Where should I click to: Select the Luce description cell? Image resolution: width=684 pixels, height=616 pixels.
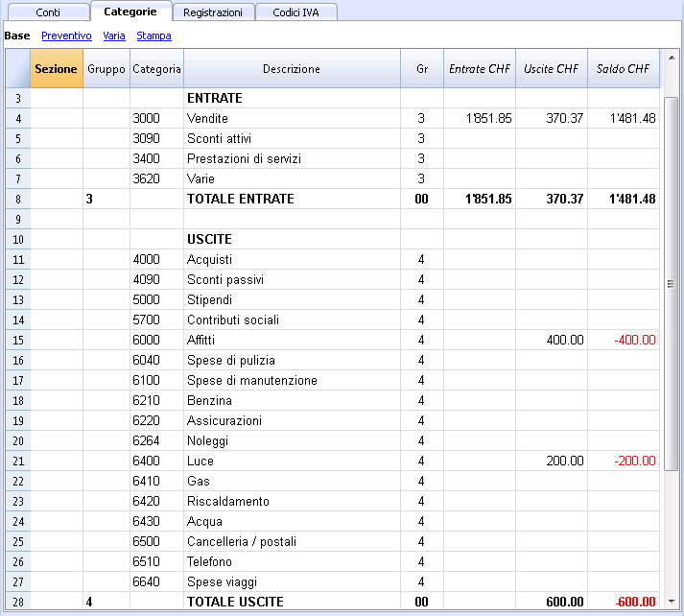pyautogui.click(x=292, y=461)
